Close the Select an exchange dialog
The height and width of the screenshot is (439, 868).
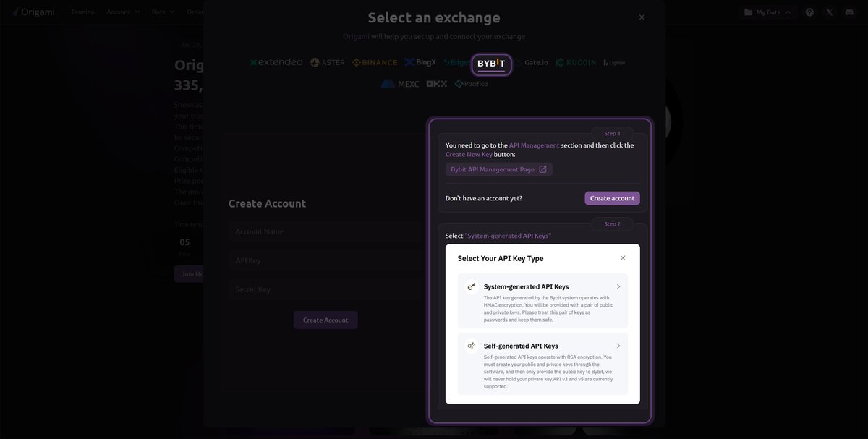pyautogui.click(x=642, y=17)
